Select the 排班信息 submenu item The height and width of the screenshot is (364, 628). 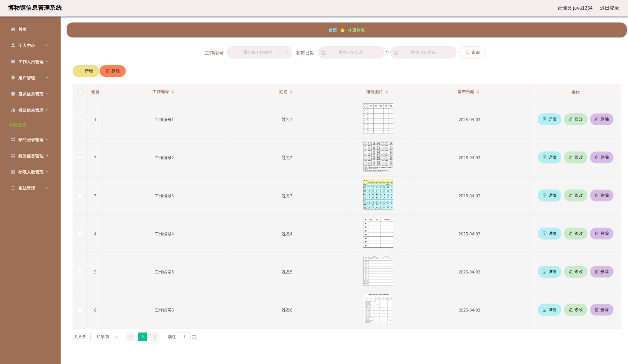tap(18, 125)
